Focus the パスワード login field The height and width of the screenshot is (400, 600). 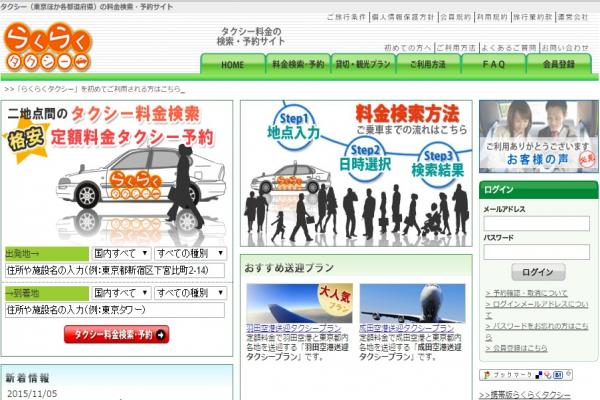tap(536, 252)
